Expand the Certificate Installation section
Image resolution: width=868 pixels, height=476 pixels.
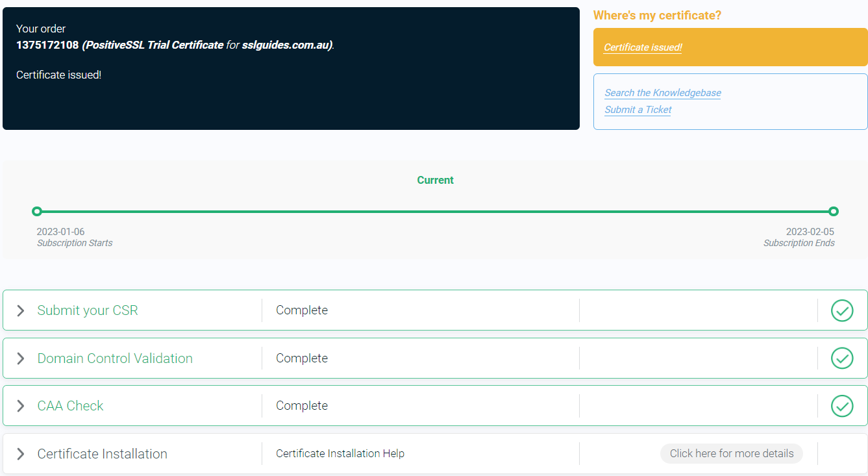(20, 453)
